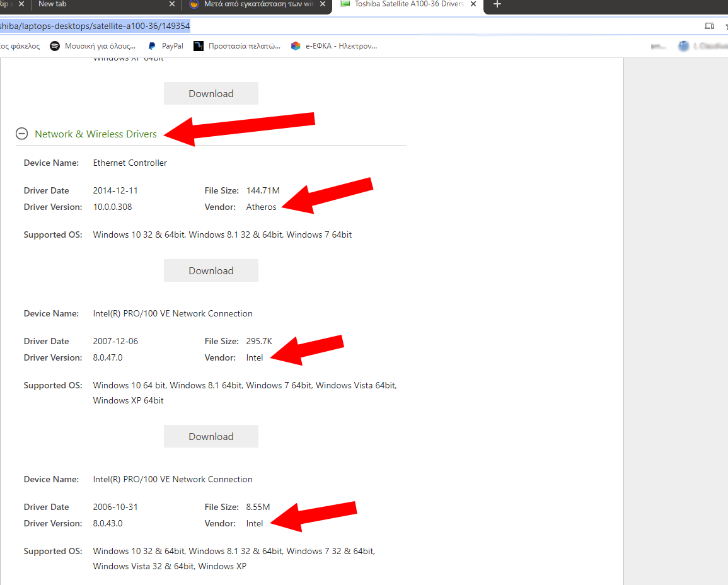The width and height of the screenshot is (728, 585).
Task: Collapse the Network & Wireless Drivers section
Action: pyautogui.click(x=22, y=134)
